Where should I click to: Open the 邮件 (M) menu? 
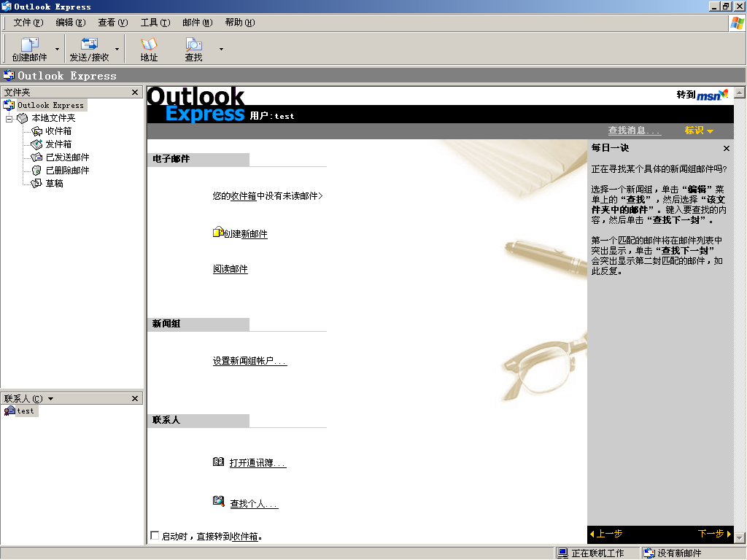[197, 23]
